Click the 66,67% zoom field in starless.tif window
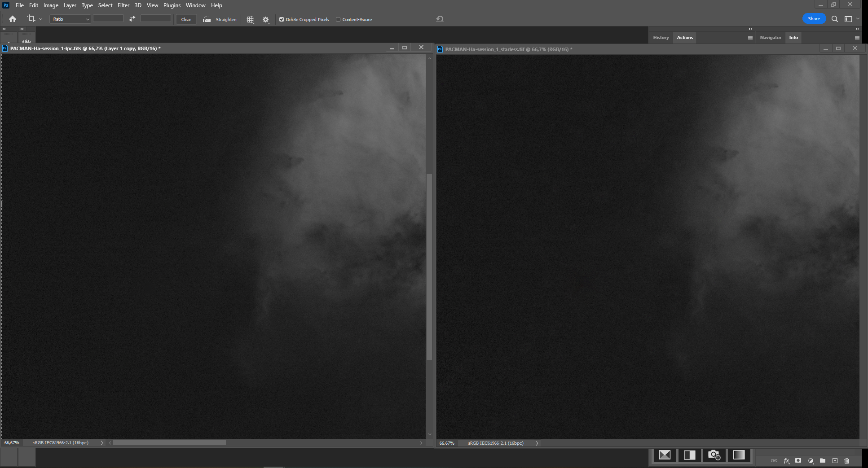The image size is (868, 468). tap(447, 443)
